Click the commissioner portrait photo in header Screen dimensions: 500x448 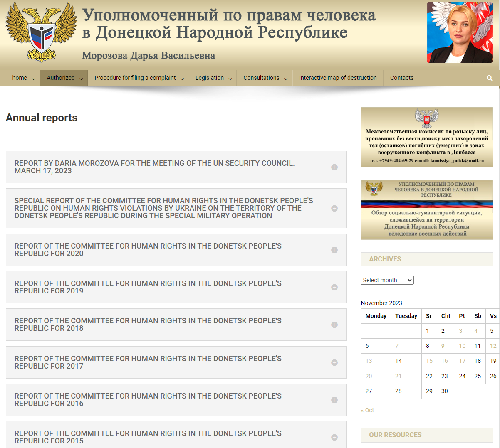pos(459,32)
